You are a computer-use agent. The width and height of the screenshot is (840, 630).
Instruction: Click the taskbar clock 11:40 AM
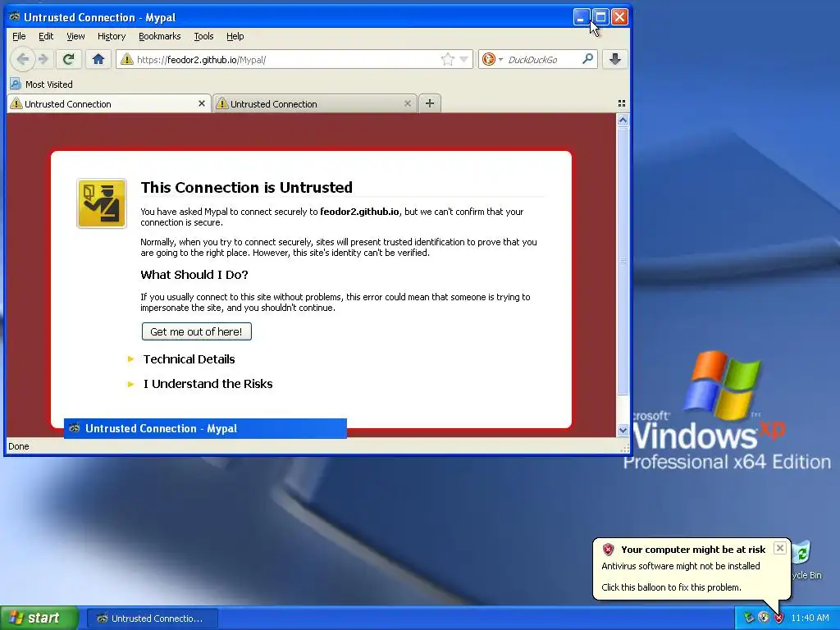[810, 619]
